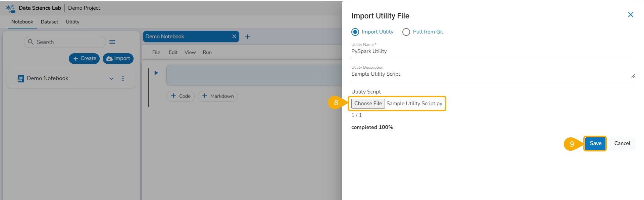Expand the Demo Notebook chevron
Image resolution: width=644 pixels, height=200 pixels.
[x=111, y=78]
